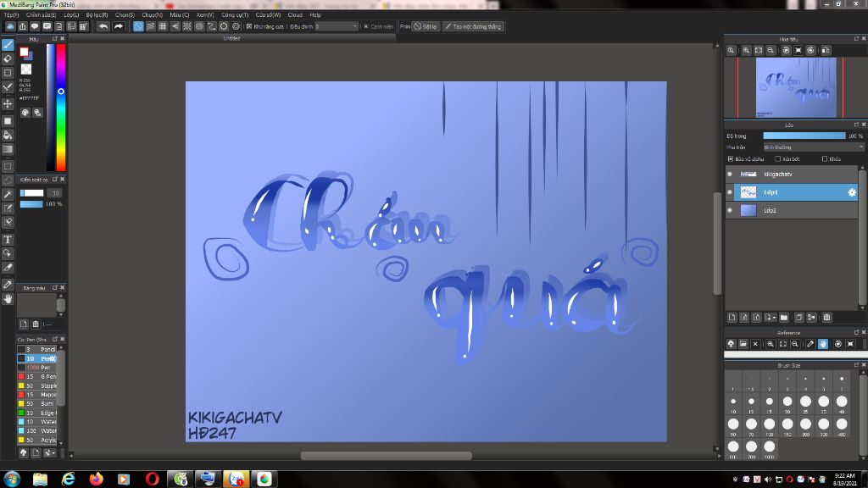The width and height of the screenshot is (868, 488).
Task: Click the rainbow hue strip
Action: [61, 108]
